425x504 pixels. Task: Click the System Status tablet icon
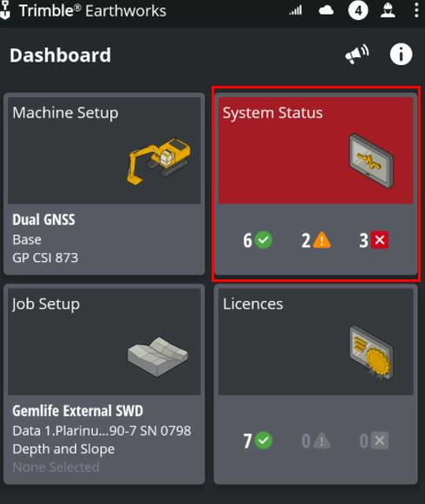371,160
